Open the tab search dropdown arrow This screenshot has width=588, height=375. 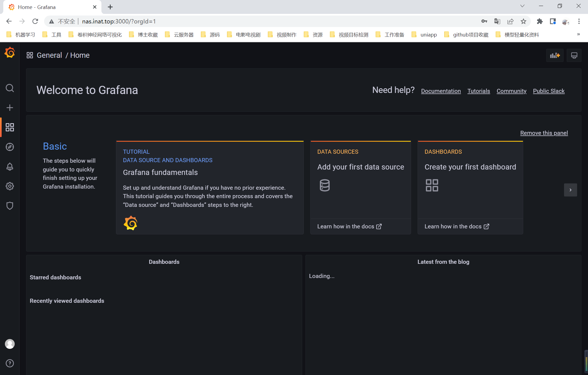pos(522,6)
